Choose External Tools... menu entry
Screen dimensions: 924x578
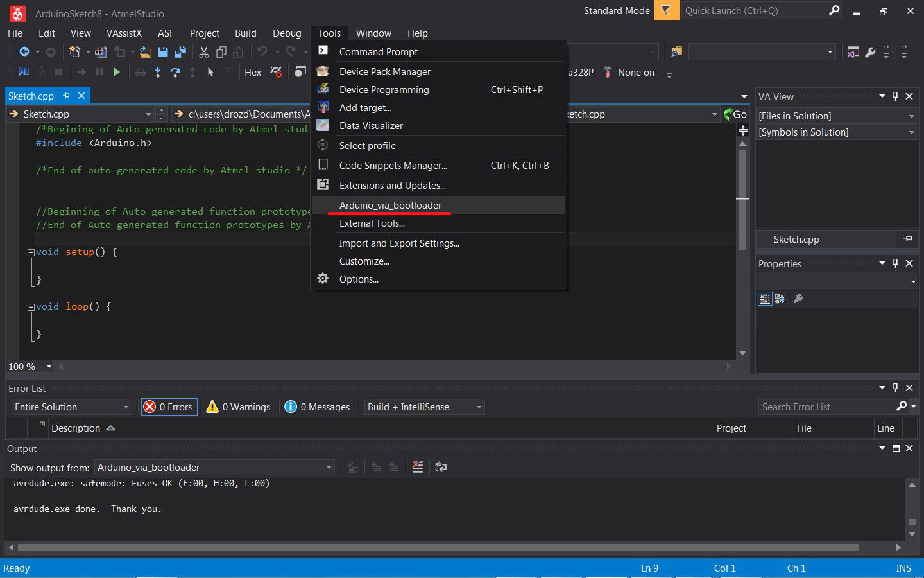tap(438, 223)
